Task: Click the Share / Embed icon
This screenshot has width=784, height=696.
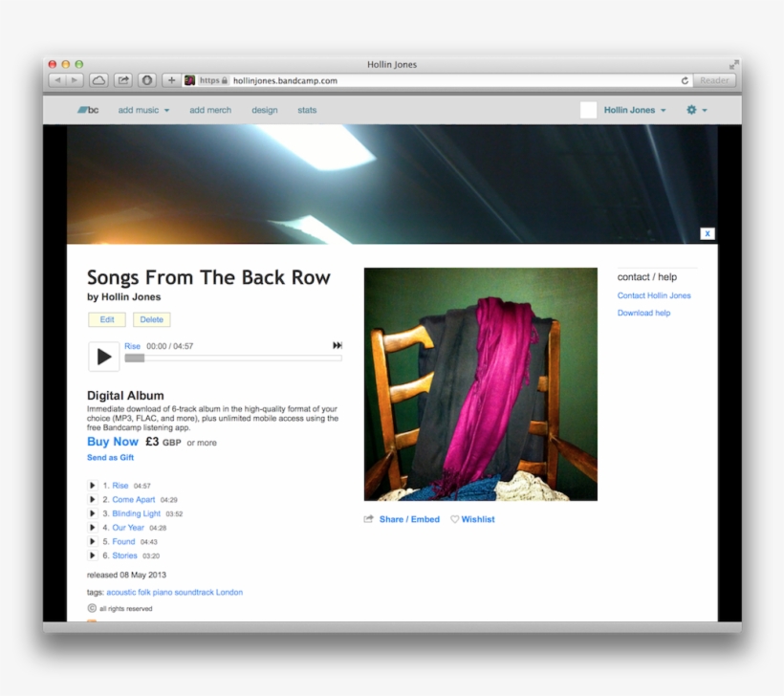Action: [x=368, y=518]
